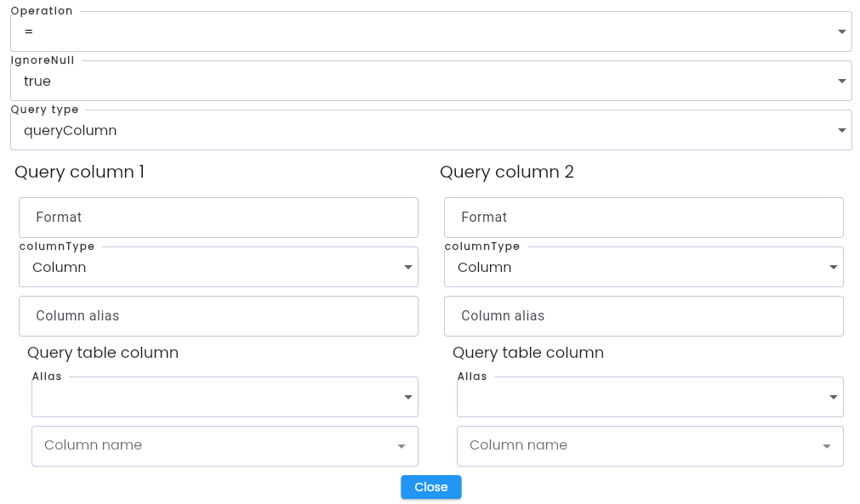Expand the Alias dropdown in Query column 2

(x=650, y=397)
